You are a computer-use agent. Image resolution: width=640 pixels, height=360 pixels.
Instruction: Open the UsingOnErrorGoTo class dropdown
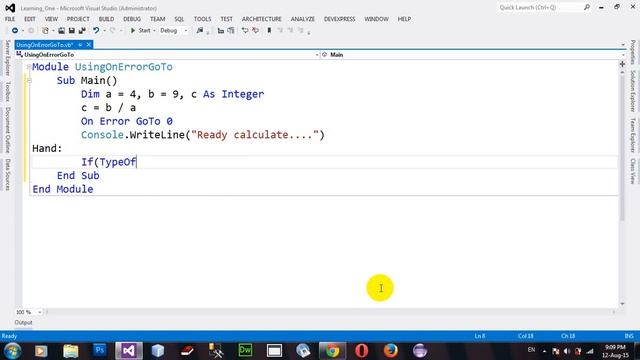[167, 55]
